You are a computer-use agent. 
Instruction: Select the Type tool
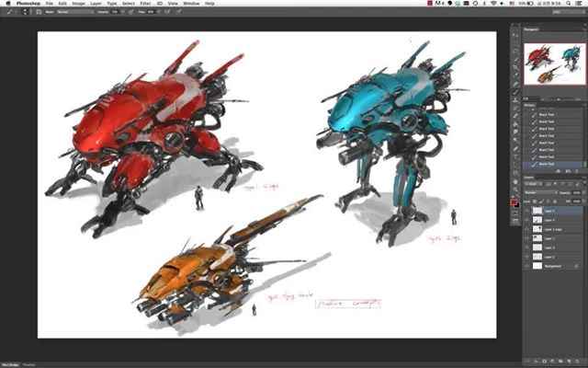(x=515, y=156)
